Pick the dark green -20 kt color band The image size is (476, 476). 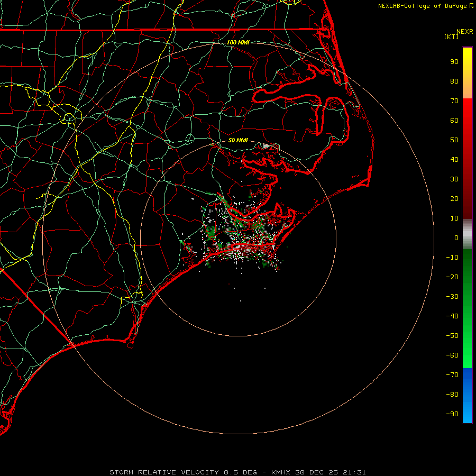[467, 277]
